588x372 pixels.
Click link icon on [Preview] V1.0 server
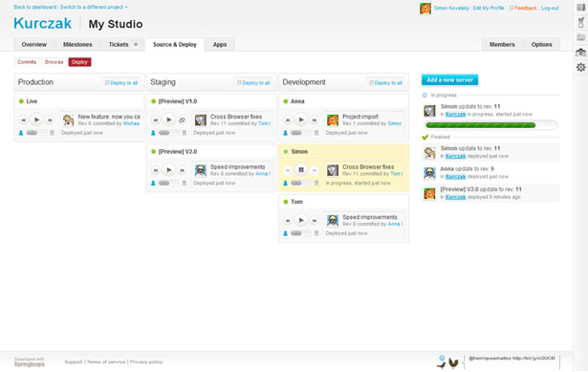tap(182, 120)
